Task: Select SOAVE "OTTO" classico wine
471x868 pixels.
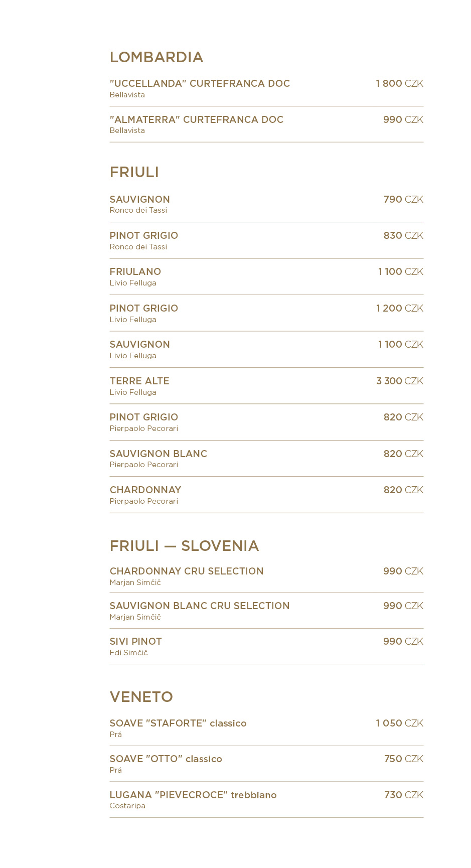Action: click(266, 764)
